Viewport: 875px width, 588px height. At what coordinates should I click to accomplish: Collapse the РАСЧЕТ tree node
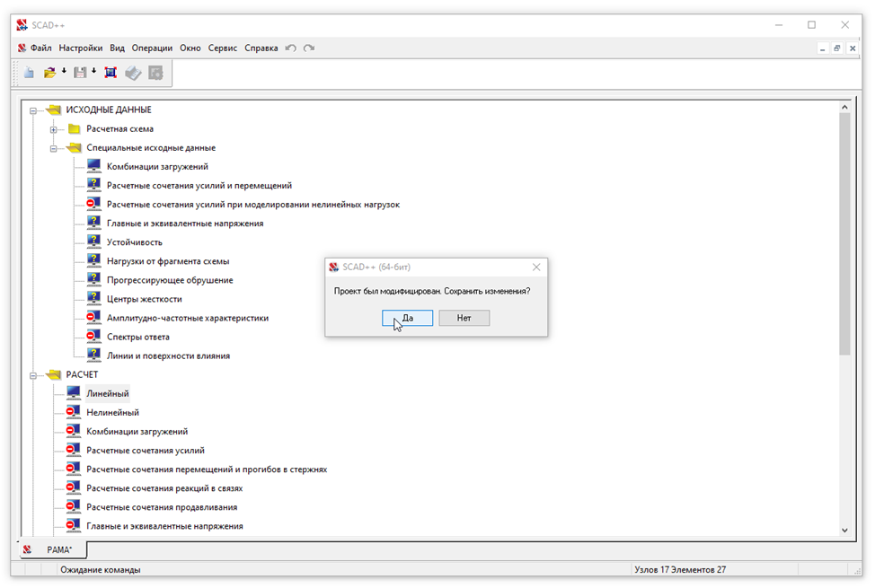[33, 375]
